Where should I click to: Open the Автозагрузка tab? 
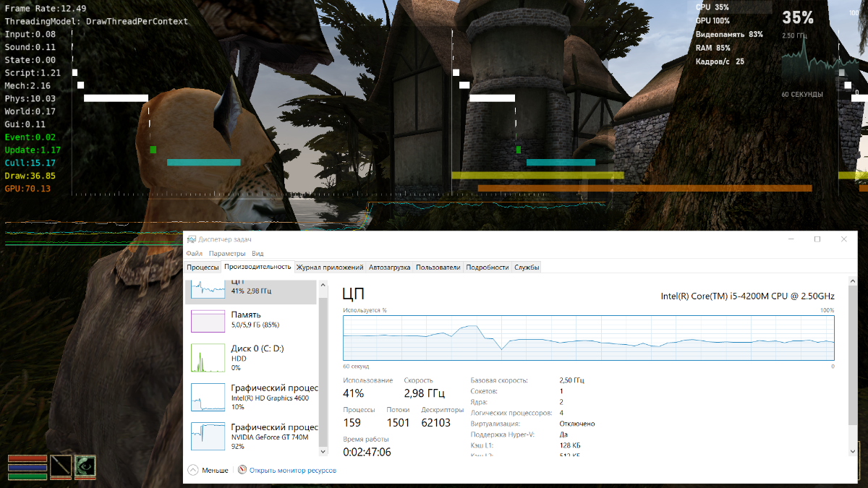pos(389,267)
